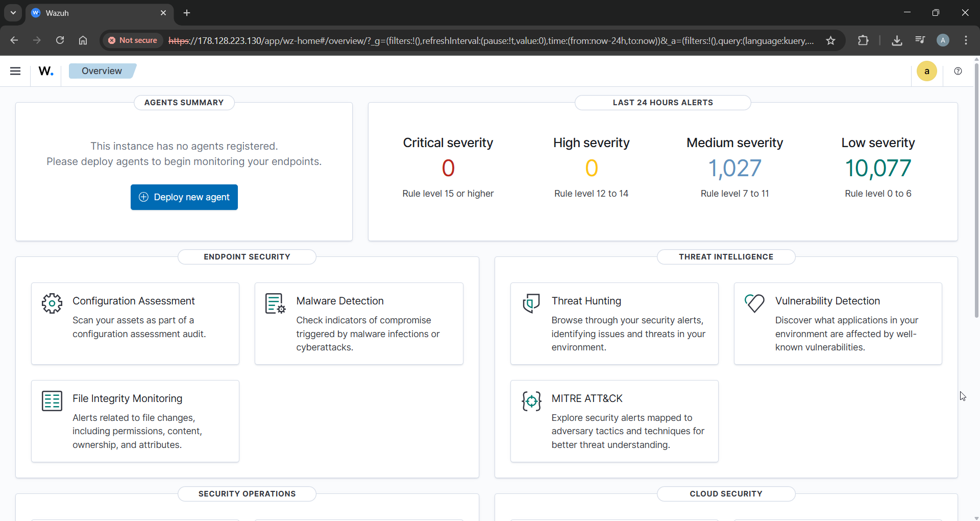The width and height of the screenshot is (980, 521).
Task: Click the Wazuh W. logo
Action: coord(45,71)
